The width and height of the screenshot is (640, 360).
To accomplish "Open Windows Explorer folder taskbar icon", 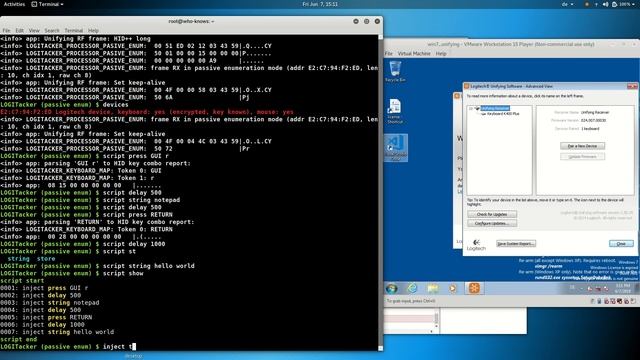I will [433, 289].
